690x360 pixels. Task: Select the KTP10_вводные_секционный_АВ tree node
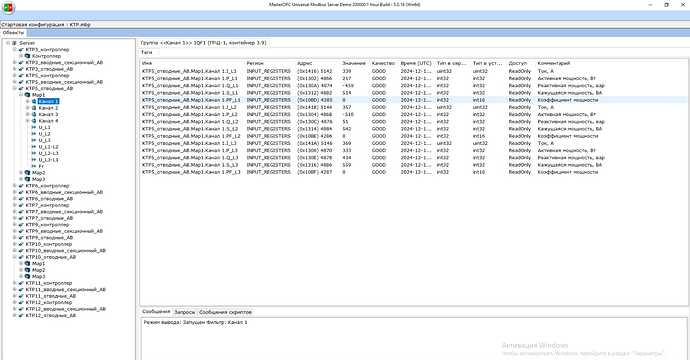(x=66, y=250)
